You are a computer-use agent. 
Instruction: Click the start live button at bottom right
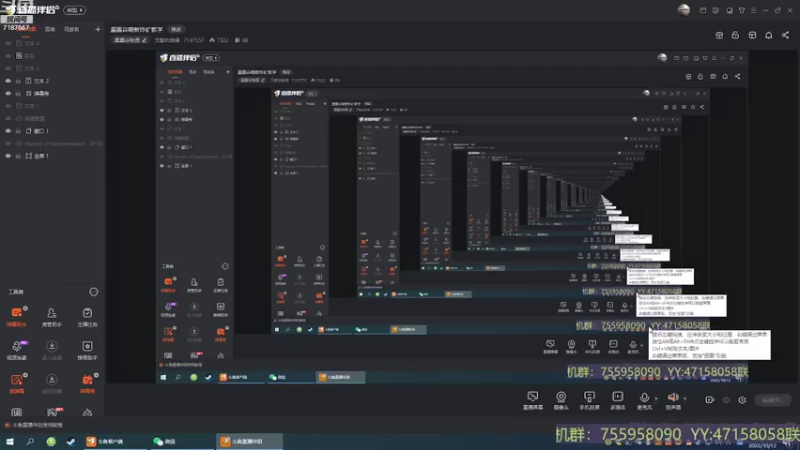(772, 400)
